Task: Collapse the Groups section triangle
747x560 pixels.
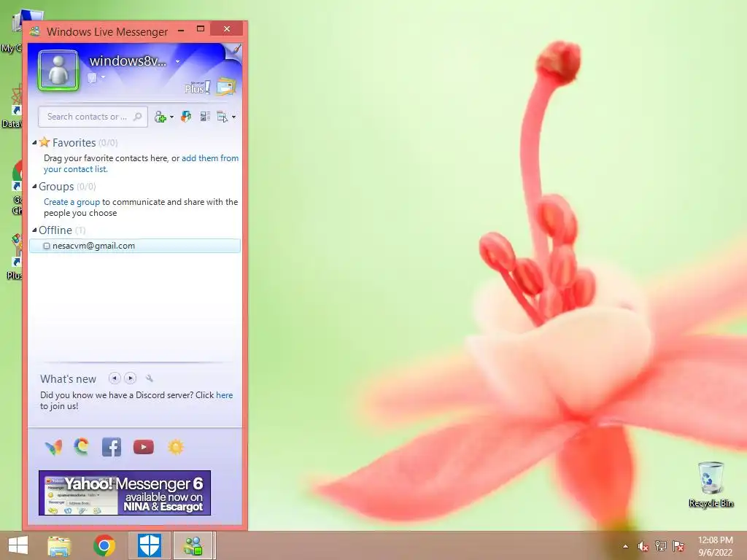Action: tap(34, 186)
